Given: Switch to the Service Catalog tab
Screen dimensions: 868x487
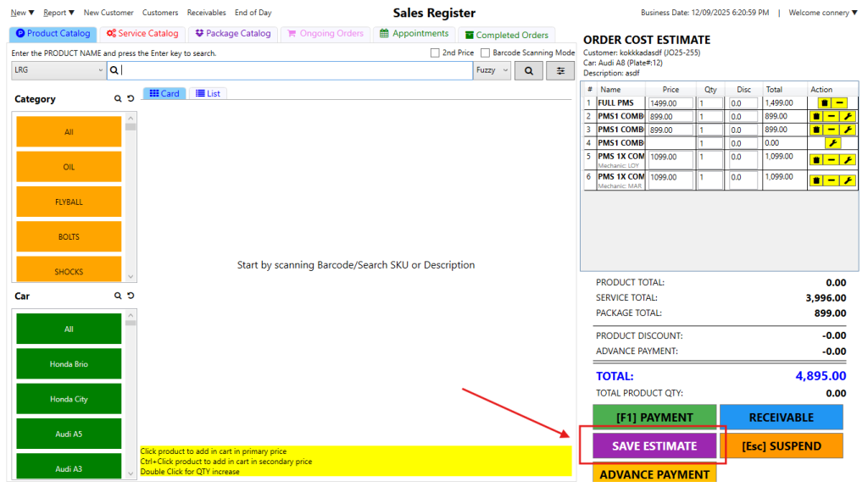Looking at the screenshot, I should [x=142, y=34].
